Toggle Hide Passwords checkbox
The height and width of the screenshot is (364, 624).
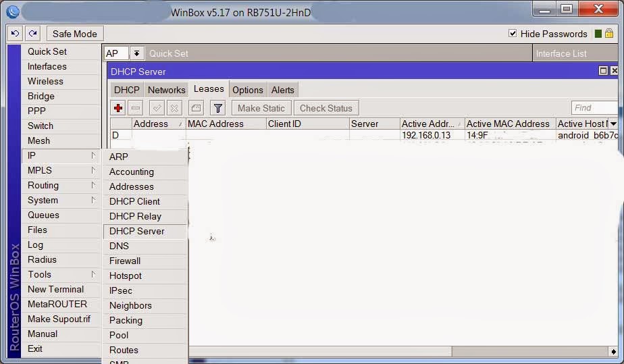tap(513, 33)
